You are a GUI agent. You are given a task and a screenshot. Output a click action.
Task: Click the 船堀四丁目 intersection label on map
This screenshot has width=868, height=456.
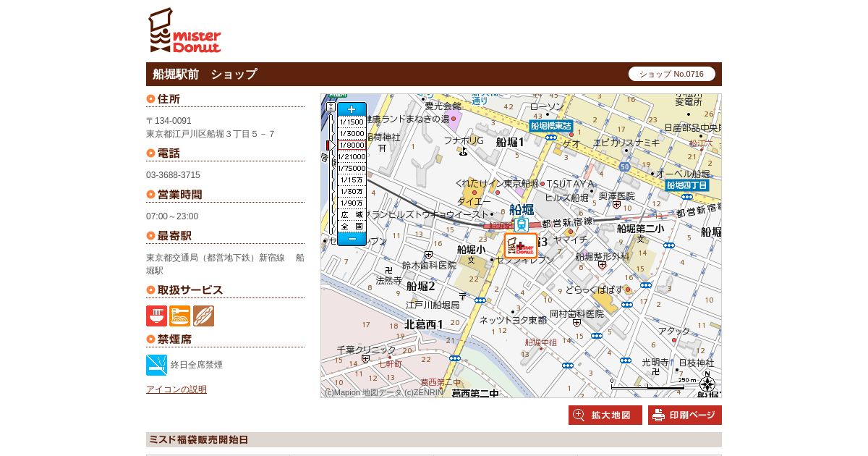pyautogui.click(x=687, y=185)
